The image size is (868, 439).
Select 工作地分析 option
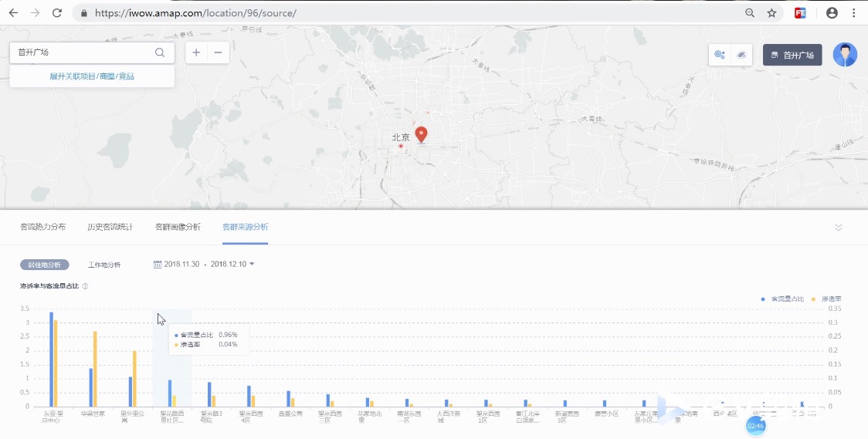104,265
